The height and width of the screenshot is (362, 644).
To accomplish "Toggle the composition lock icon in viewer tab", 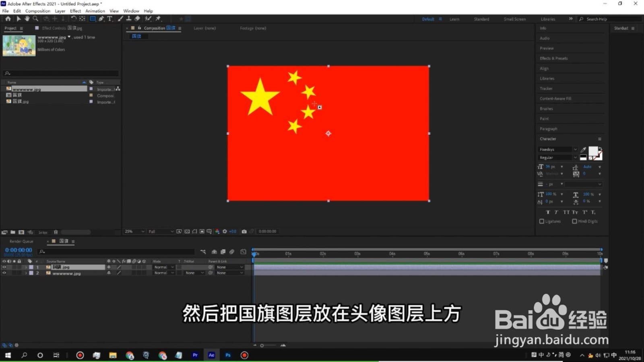I will tap(139, 28).
